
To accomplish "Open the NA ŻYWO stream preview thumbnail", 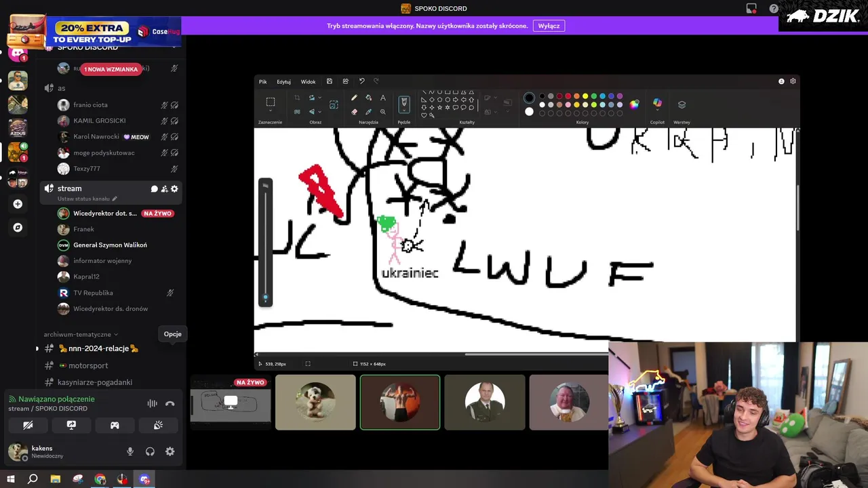I will (x=230, y=403).
